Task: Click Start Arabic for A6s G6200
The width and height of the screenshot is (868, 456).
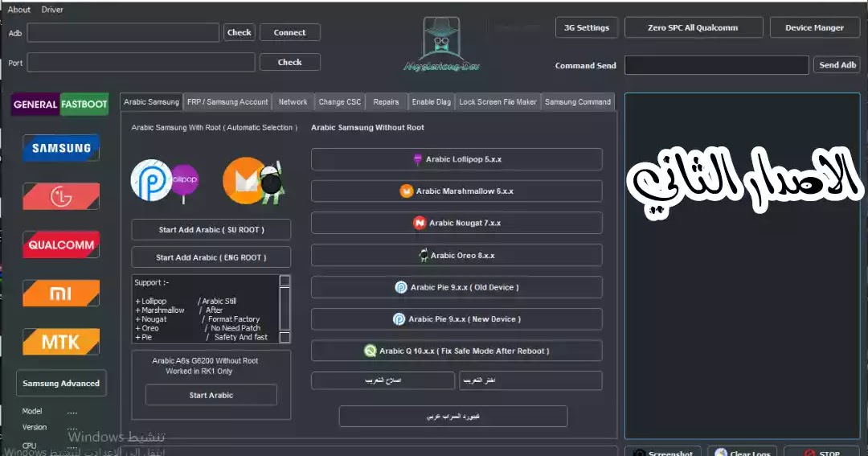Action: point(211,395)
